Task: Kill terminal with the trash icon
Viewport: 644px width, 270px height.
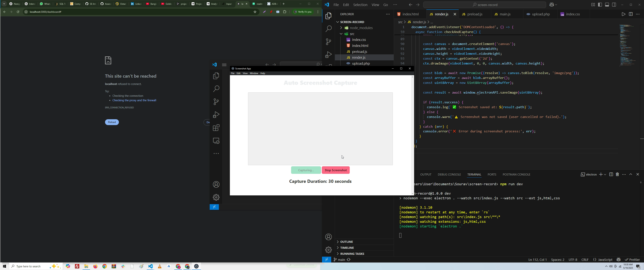Action: coord(617,174)
